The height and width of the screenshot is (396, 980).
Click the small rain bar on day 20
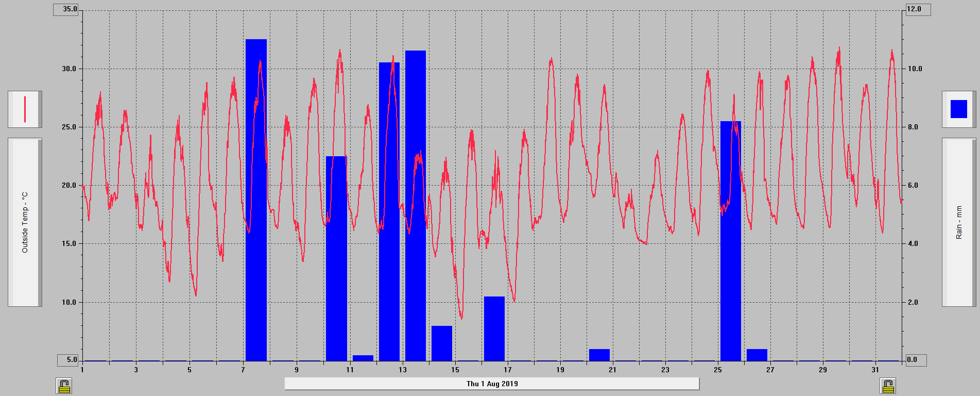599,355
